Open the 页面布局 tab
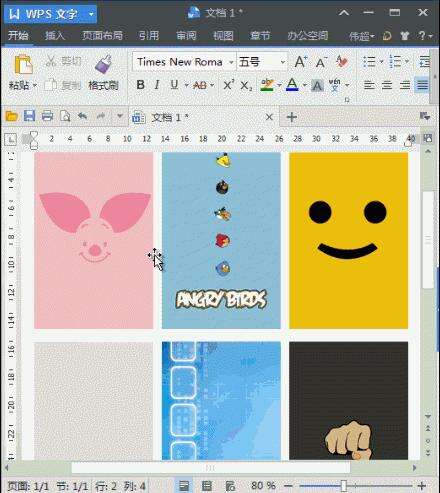The height and width of the screenshot is (493, 440). 102,35
